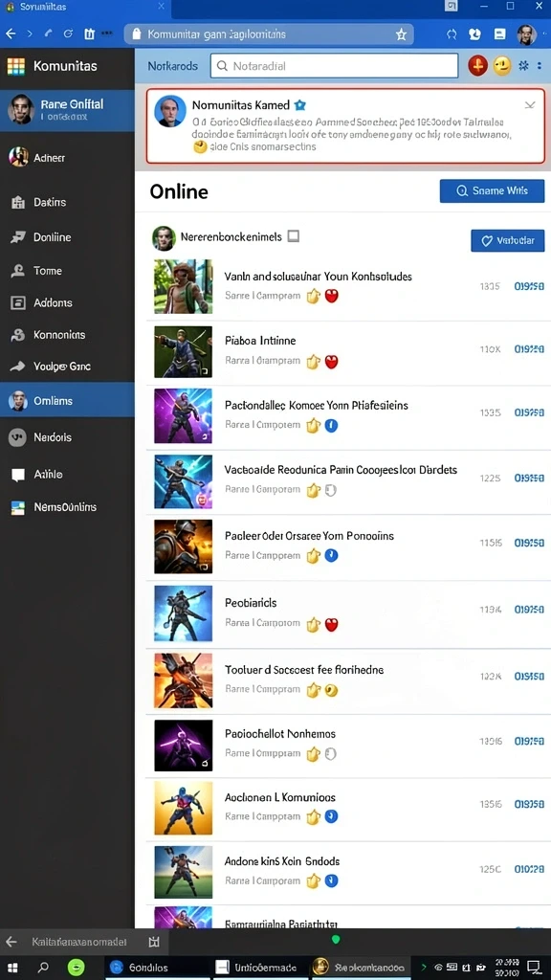551x980 pixels.
Task: Open the Komunitas grid logo icon
Action: pos(16,66)
